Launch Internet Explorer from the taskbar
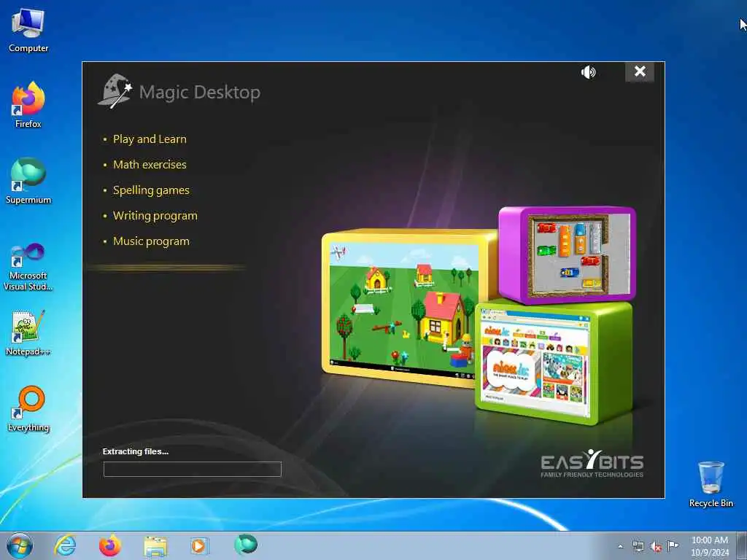The height and width of the screenshot is (560, 747). click(65, 545)
